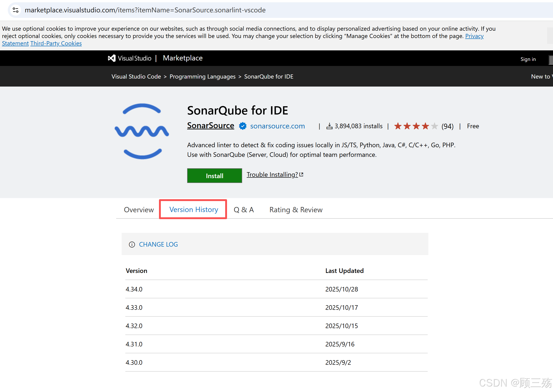
Task: Select the Version History tab
Action: 193,209
